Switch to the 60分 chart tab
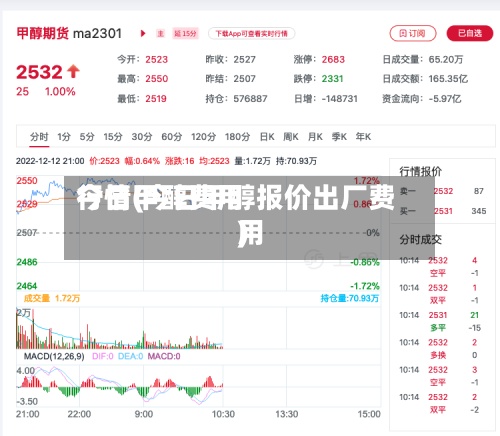 pyautogui.click(x=172, y=137)
